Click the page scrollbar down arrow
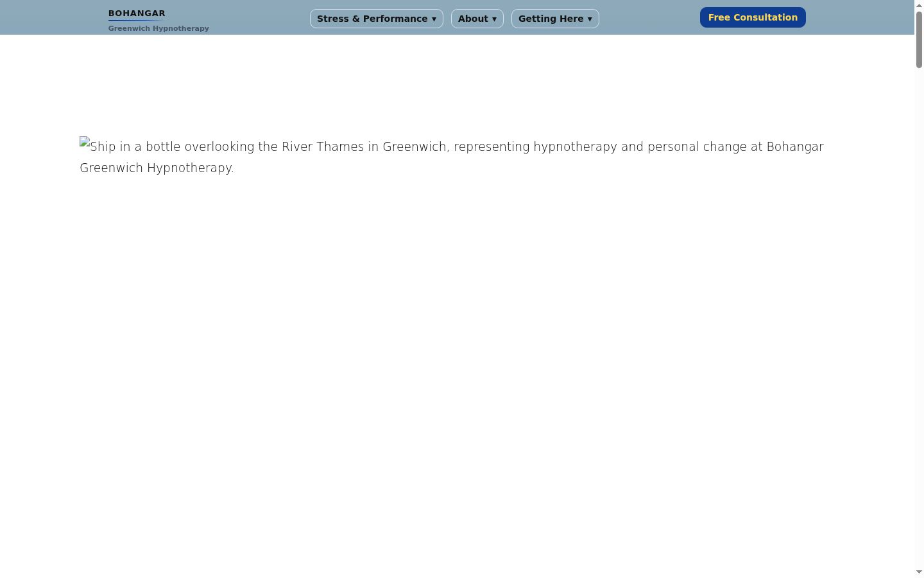924x578 pixels. [919, 572]
